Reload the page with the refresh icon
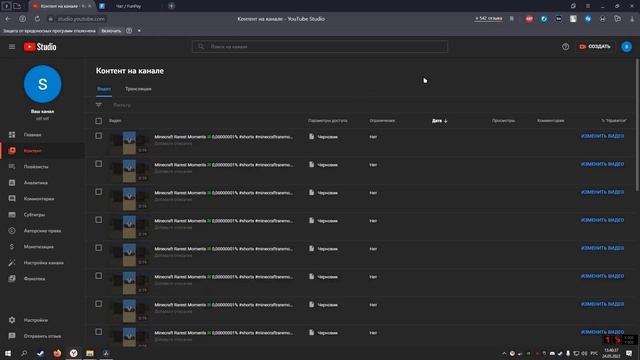The image size is (640, 360). point(37,19)
